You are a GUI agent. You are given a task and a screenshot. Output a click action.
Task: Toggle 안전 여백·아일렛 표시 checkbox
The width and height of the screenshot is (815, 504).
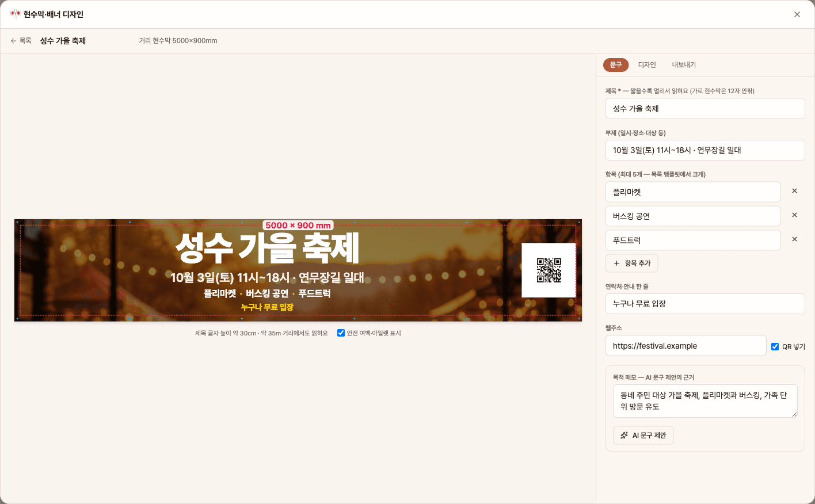[341, 333]
